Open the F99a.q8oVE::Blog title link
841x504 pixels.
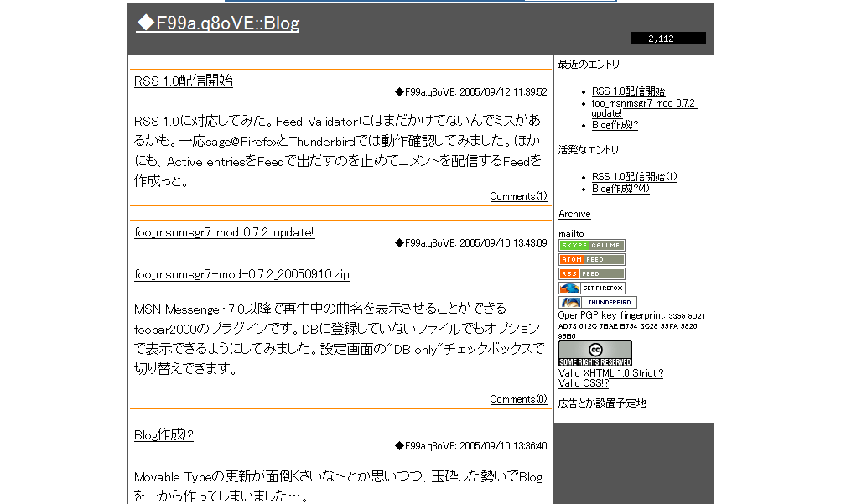pyautogui.click(x=218, y=23)
